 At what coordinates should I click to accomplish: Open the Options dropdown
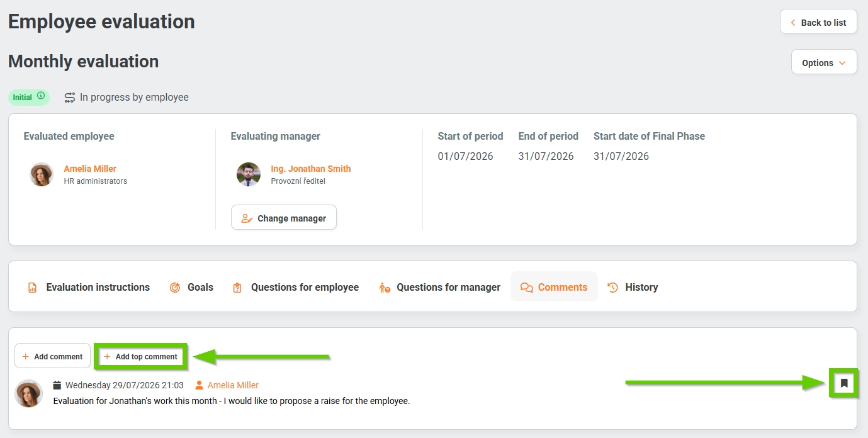824,62
